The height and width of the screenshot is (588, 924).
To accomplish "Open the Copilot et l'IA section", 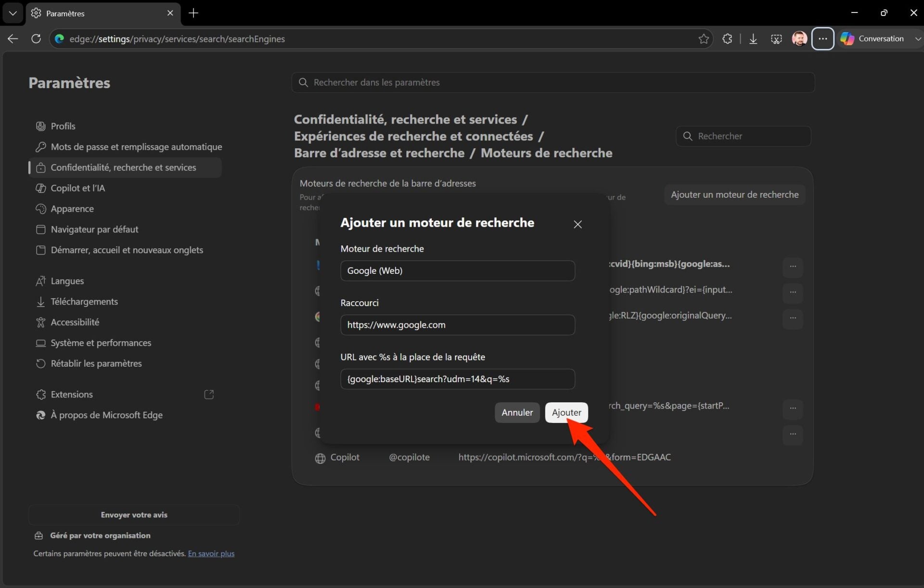I will tap(125, 188).
